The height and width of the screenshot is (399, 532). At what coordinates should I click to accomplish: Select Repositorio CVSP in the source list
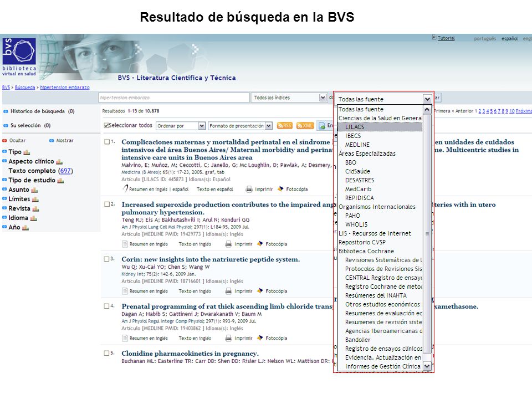click(x=380, y=242)
